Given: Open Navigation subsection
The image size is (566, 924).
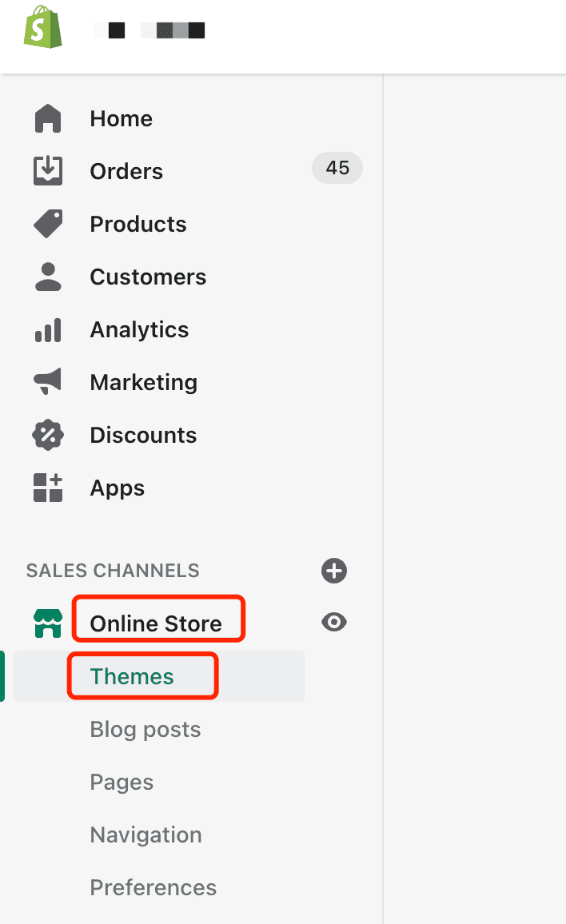Looking at the screenshot, I should 145,835.
